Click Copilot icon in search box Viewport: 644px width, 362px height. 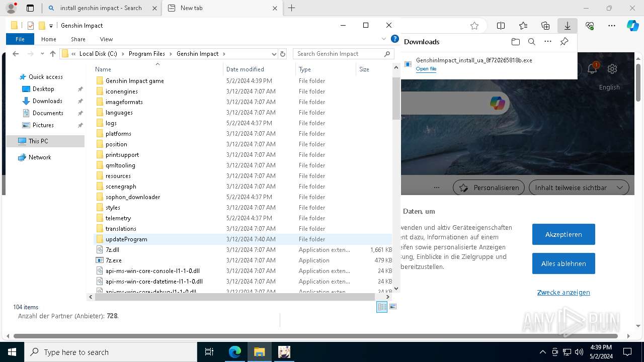pyautogui.click(x=497, y=103)
